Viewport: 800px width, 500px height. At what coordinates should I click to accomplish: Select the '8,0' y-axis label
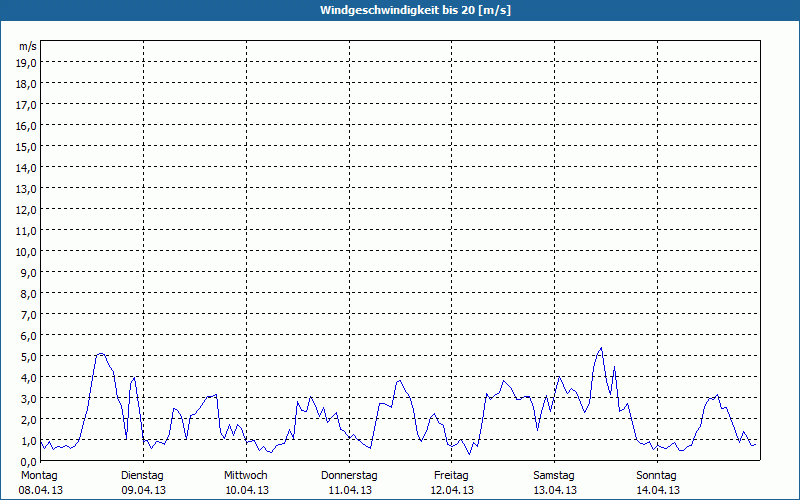point(29,294)
